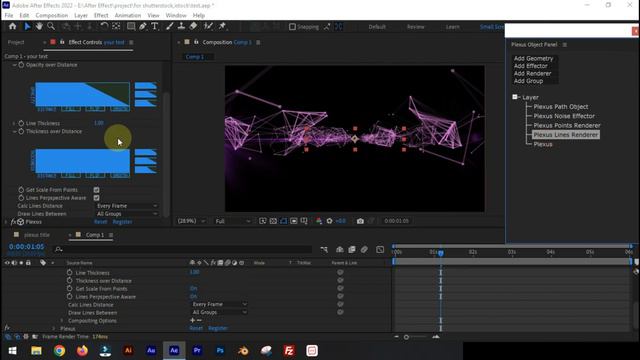
Task: Open Premiere Pro from the taskbar
Action: click(x=197, y=351)
